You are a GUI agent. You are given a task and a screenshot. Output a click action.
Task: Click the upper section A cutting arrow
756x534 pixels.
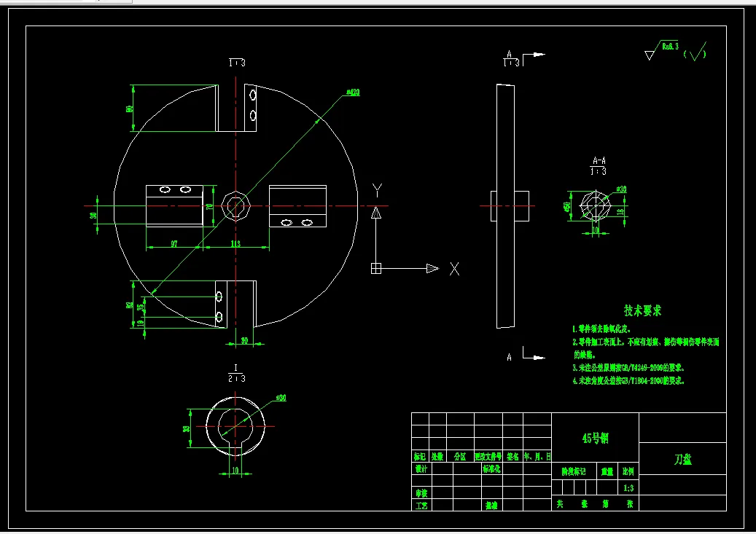click(534, 59)
